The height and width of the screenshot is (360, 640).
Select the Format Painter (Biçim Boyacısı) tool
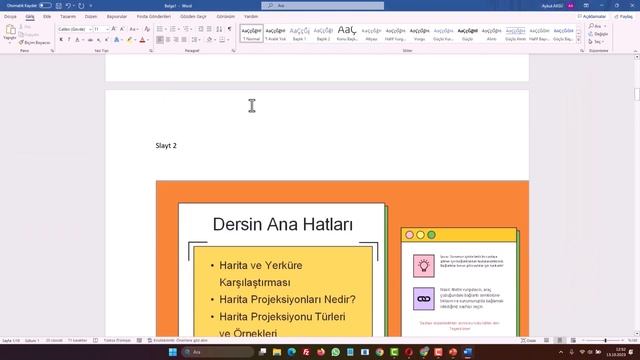(x=34, y=42)
